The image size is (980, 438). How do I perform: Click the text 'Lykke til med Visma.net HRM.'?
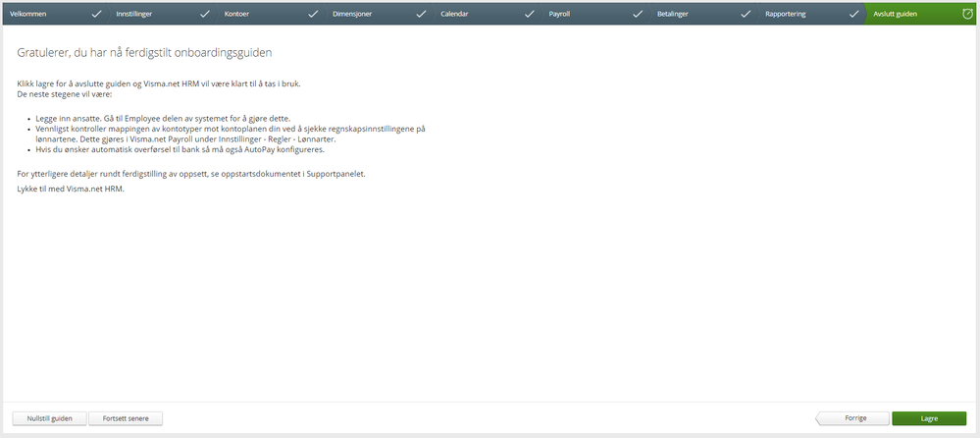pos(71,189)
